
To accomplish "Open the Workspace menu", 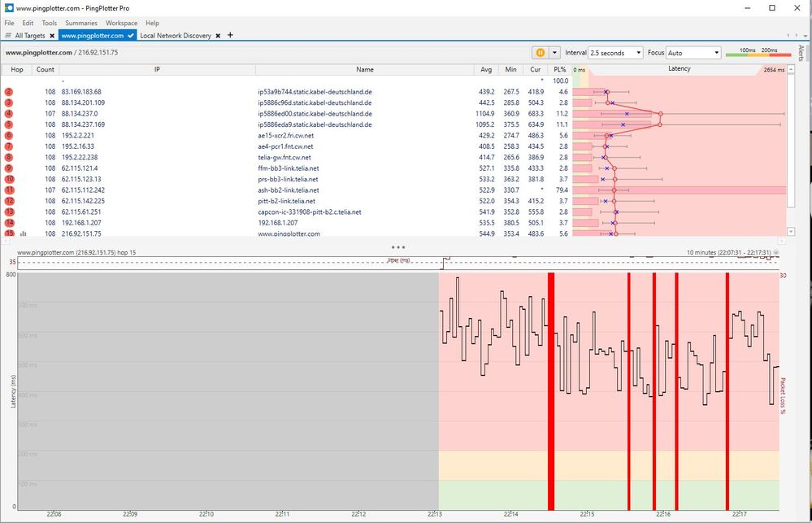I will coord(121,24).
